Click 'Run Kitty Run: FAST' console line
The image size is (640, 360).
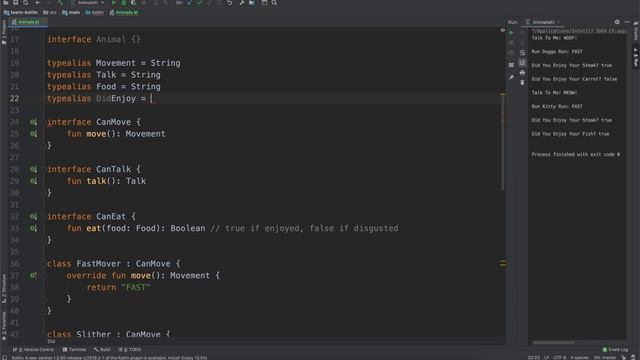point(557,106)
